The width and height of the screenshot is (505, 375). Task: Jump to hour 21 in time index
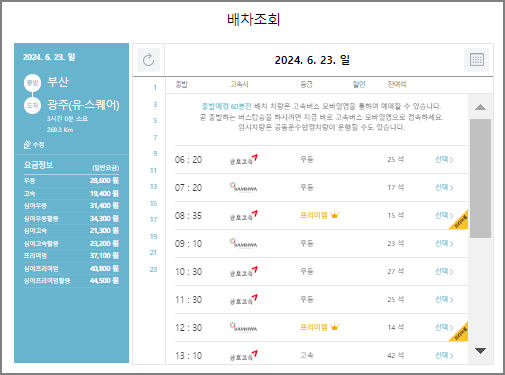[153, 253]
